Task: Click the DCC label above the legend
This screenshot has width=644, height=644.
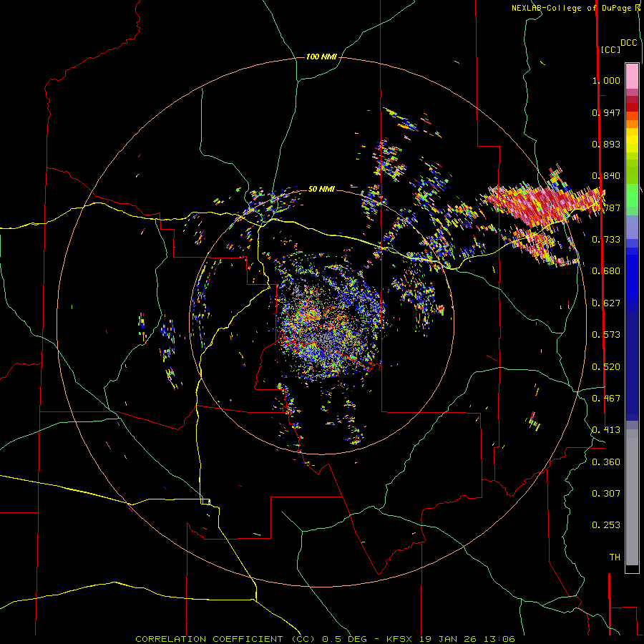Action: tap(629, 43)
